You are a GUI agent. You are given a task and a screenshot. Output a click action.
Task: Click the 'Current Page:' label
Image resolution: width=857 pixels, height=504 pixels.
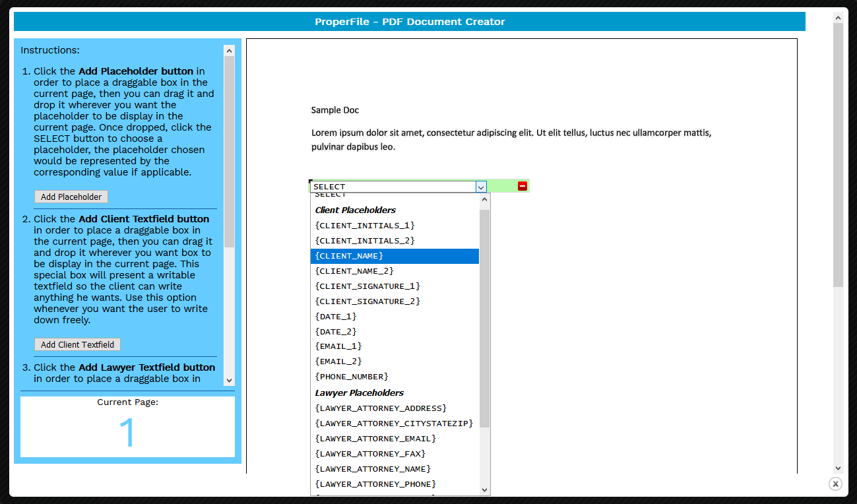tap(127, 402)
